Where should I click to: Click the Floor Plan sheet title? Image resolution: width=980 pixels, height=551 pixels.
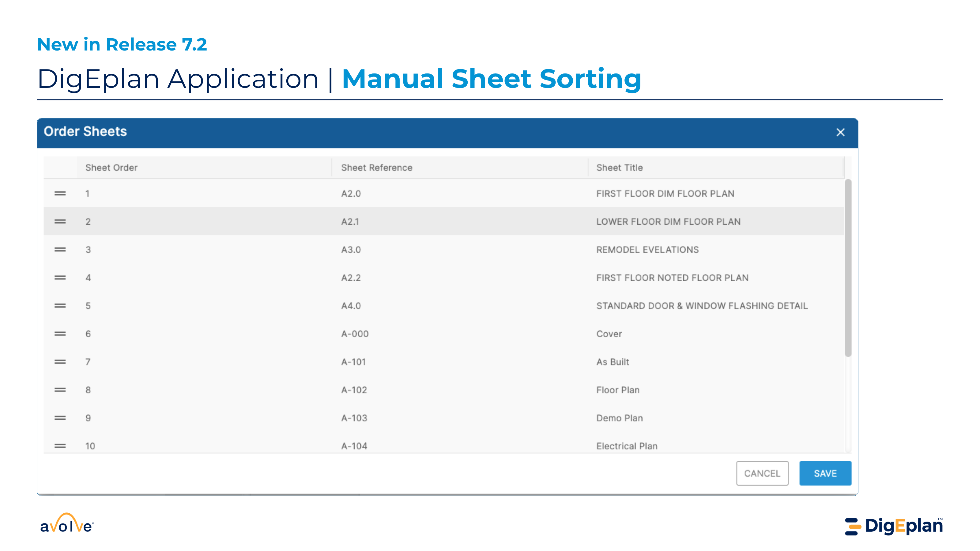click(618, 390)
